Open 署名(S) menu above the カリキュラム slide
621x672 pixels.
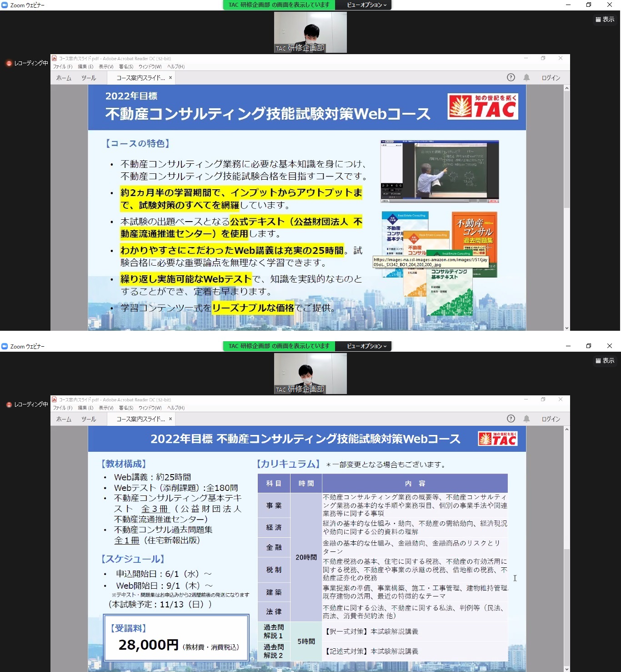point(126,408)
